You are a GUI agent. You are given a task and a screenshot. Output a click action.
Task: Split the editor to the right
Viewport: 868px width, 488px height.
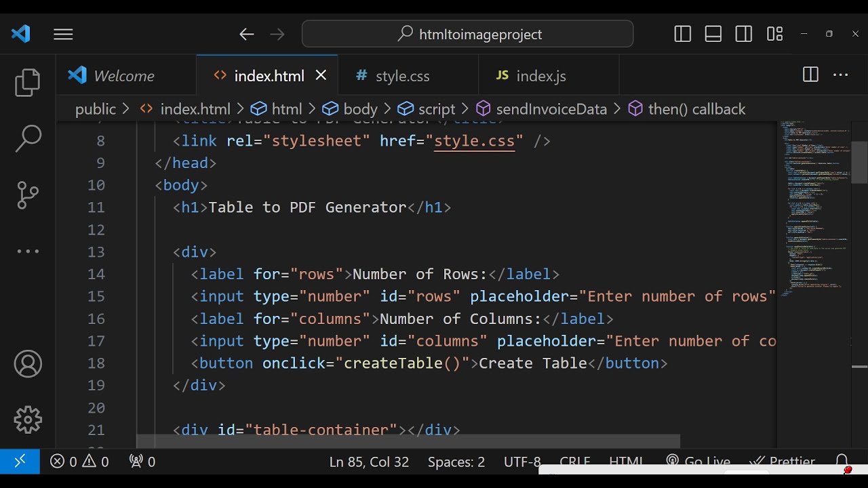tap(810, 75)
